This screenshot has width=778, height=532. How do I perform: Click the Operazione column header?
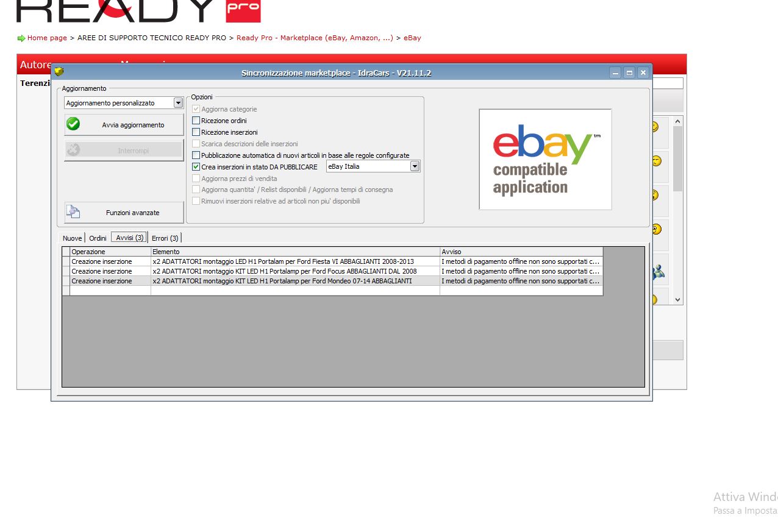point(110,252)
